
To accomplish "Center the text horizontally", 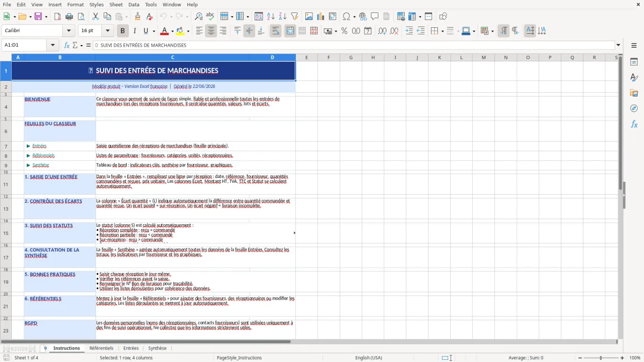I will (211, 31).
